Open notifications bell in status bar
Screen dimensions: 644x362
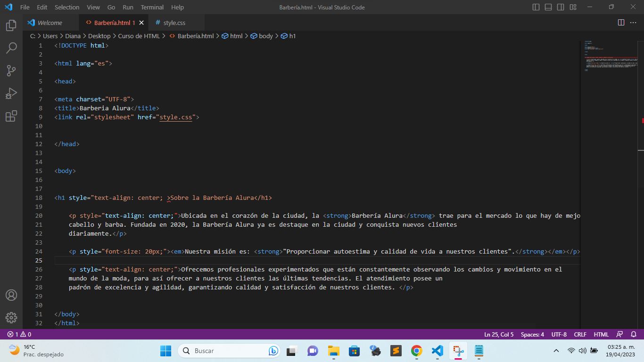click(634, 334)
